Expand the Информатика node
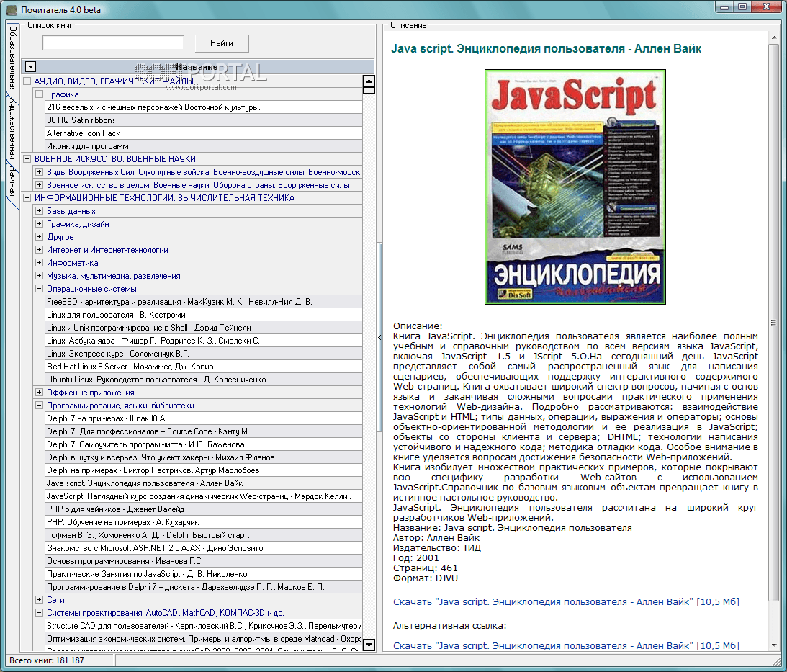The image size is (787, 672). (39, 263)
